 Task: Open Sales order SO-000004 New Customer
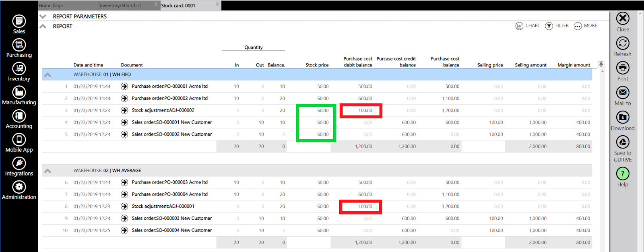[172, 231]
